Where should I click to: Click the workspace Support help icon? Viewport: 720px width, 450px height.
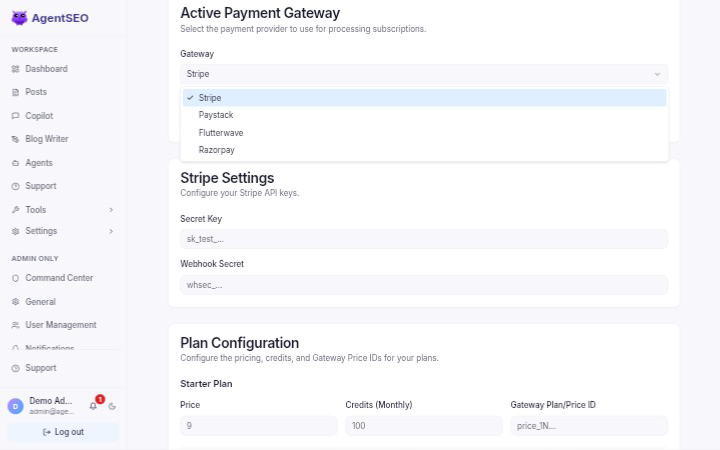pyautogui.click(x=16, y=186)
